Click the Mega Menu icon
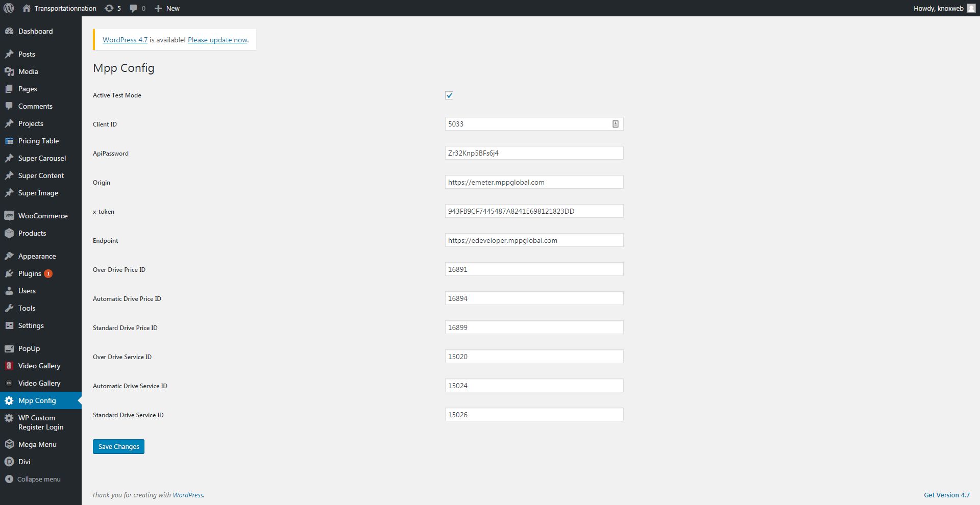 [x=9, y=444]
